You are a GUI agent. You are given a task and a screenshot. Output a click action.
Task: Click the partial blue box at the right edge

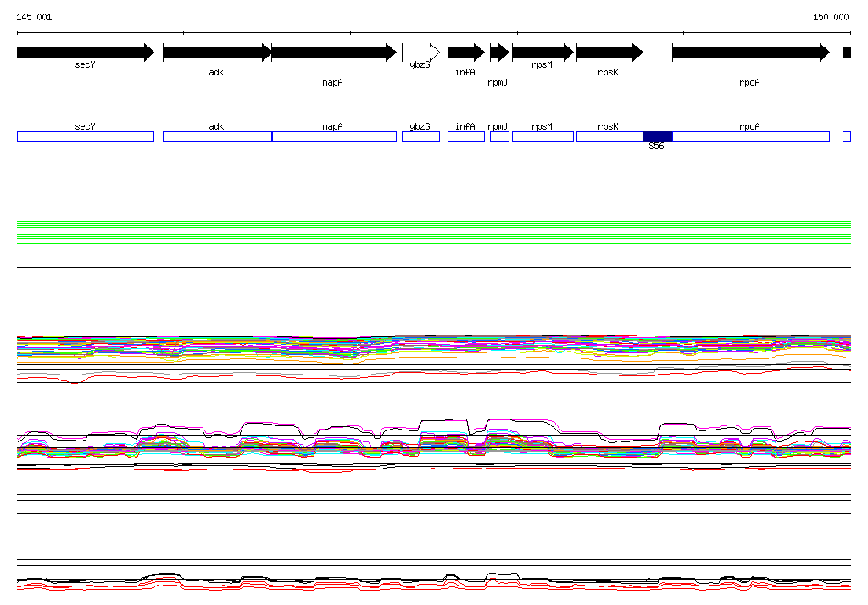[847, 136]
